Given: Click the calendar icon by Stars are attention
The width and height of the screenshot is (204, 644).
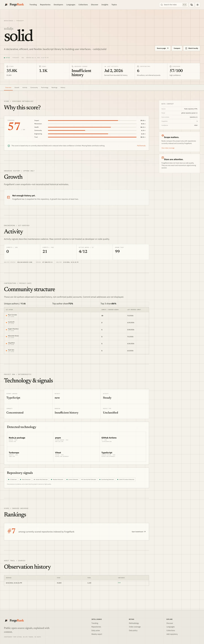Looking at the screenshot, I should point(163,158).
